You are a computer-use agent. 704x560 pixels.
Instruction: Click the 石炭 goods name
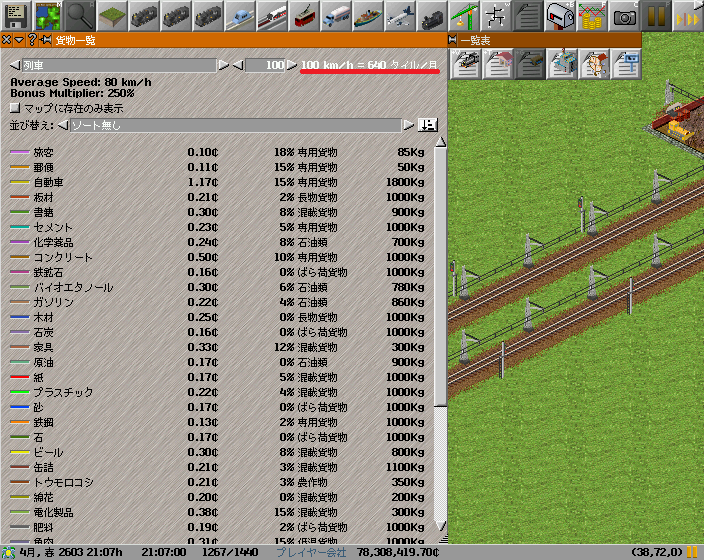tap(43, 332)
